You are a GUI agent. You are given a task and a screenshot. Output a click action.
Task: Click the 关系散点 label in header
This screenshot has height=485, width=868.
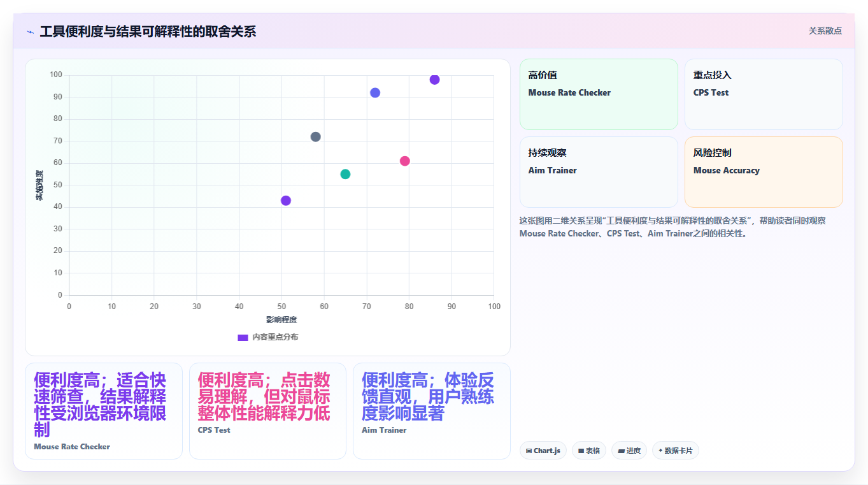825,31
